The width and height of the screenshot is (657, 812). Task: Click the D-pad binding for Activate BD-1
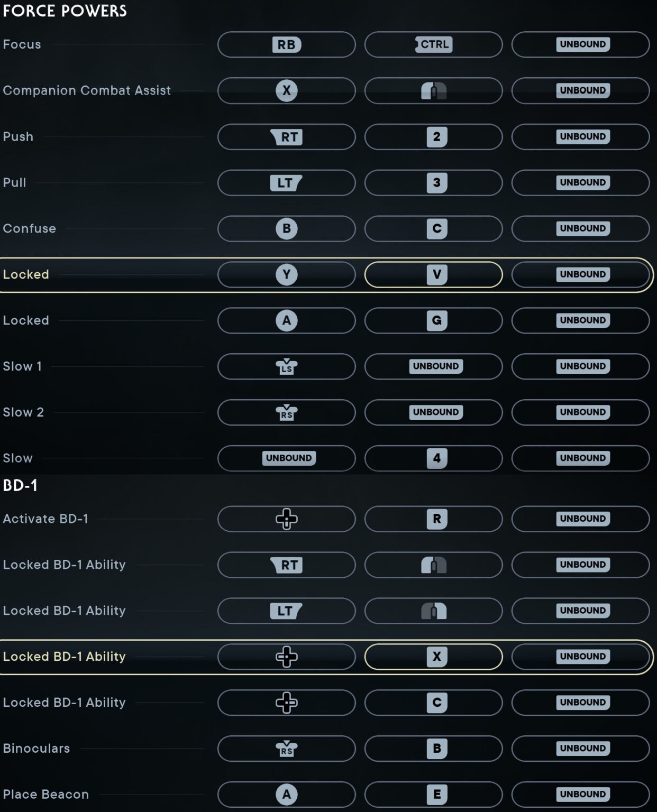[286, 519]
